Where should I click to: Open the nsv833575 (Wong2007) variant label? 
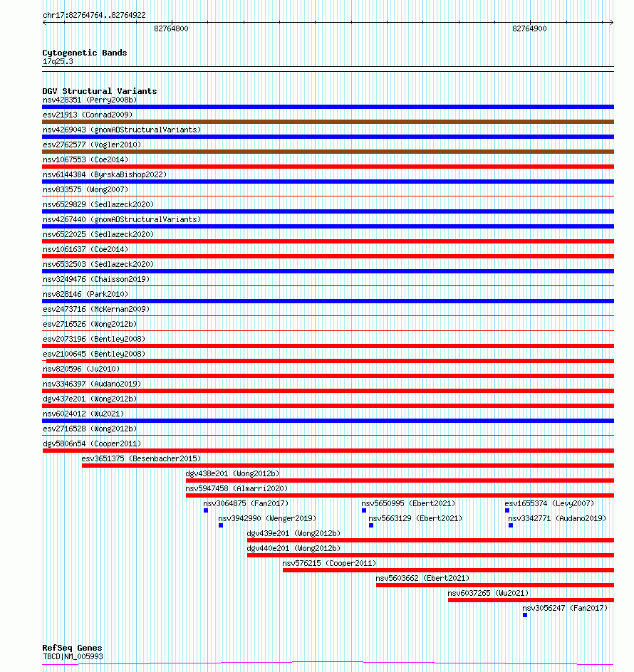pyautogui.click(x=85, y=189)
